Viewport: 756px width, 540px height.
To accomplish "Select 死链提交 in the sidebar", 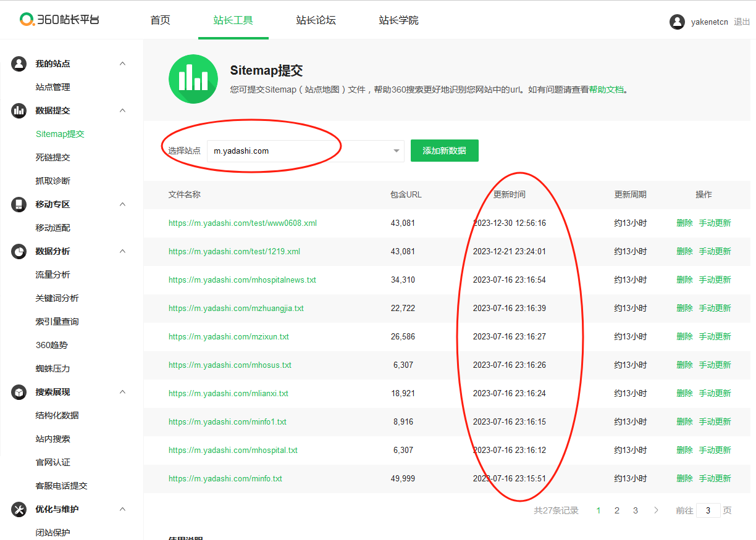I will point(53,157).
